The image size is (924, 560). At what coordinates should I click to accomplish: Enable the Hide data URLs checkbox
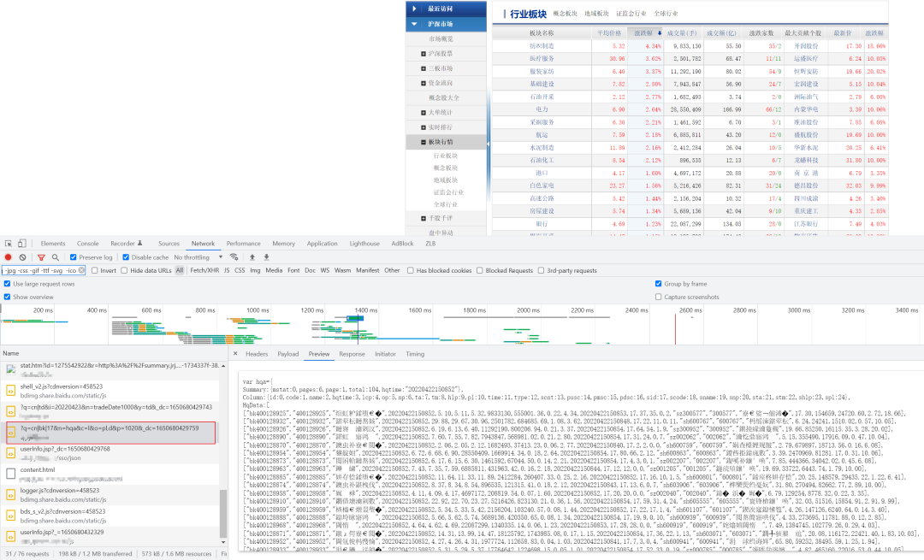(125, 270)
